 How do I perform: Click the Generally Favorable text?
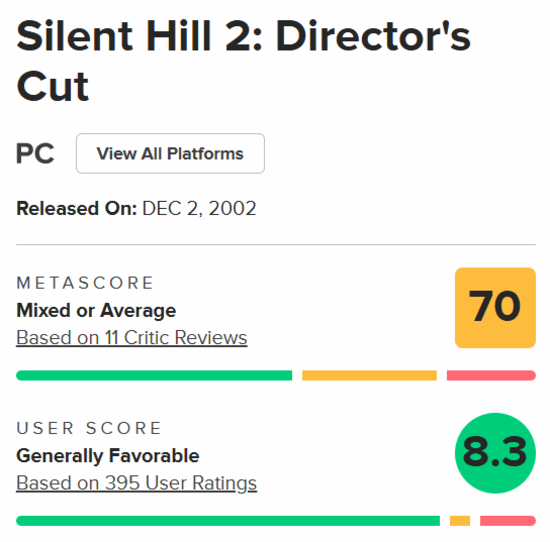tap(108, 456)
